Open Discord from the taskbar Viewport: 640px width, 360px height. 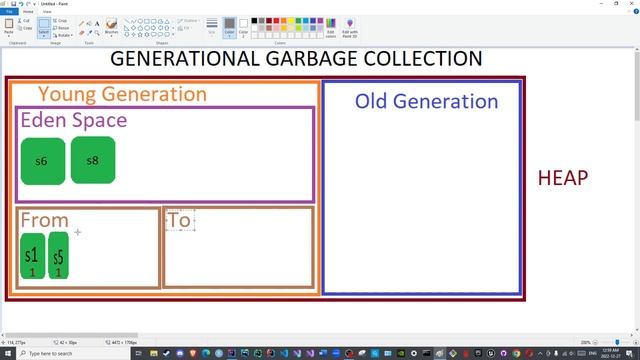180,353
